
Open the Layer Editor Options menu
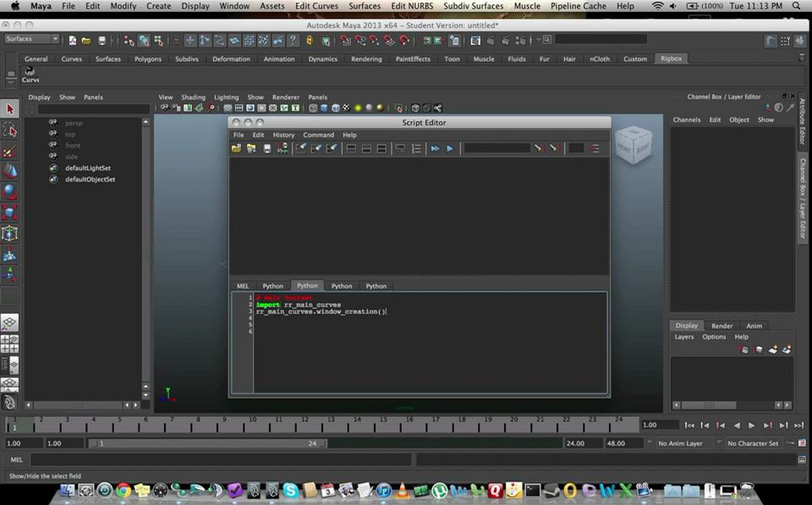[x=714, y=337]
